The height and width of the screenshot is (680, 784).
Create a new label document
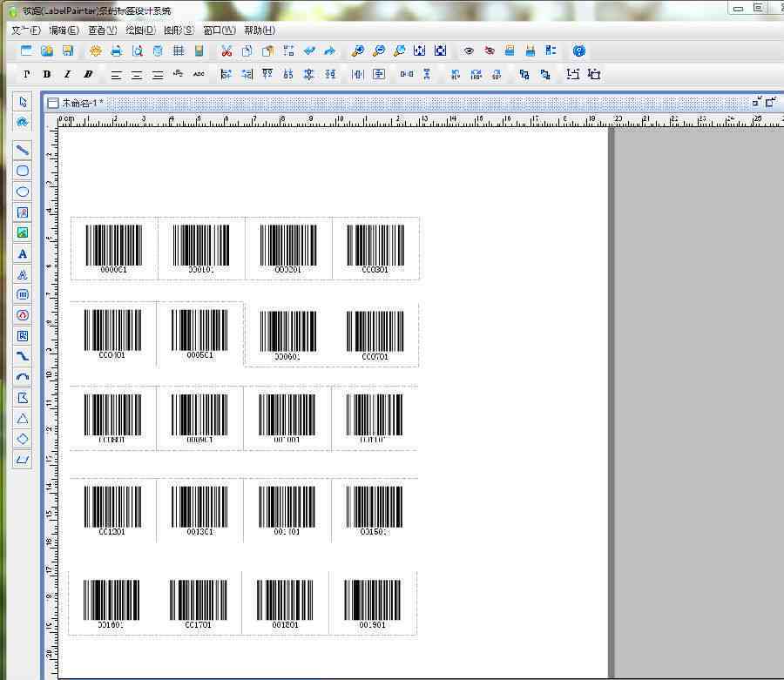coord(26,50)
